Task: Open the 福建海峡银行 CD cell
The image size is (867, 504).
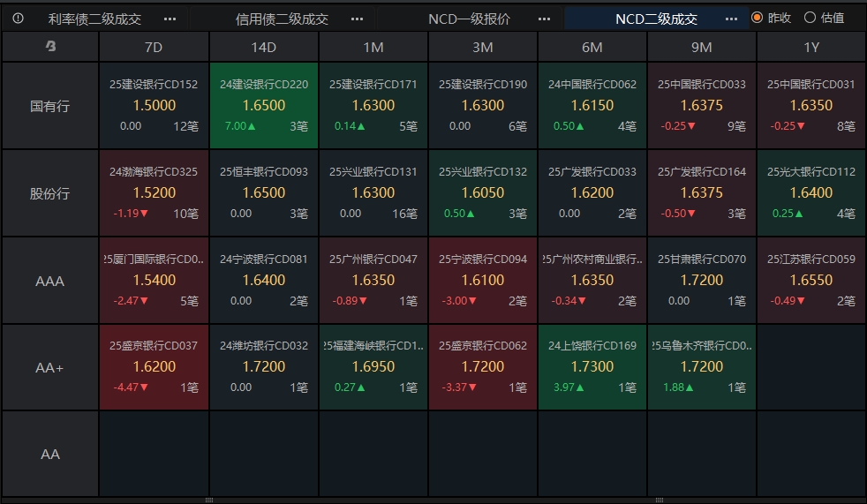Action: [373, 367]
